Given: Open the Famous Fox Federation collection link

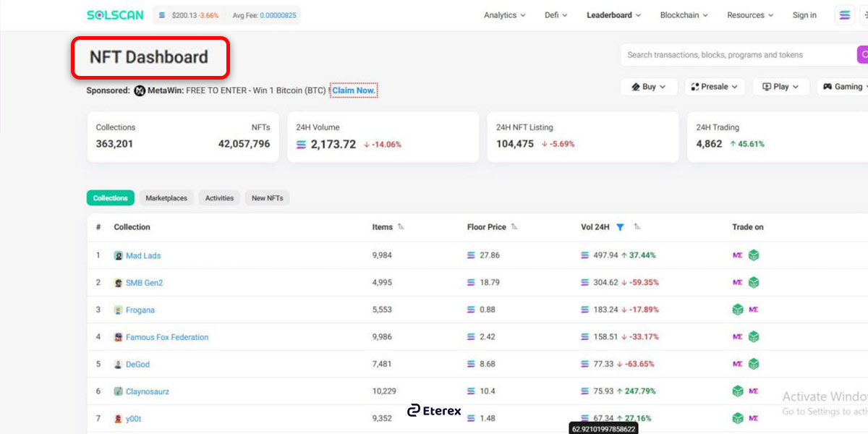Looking at the screenshot, I should click(x=167, y=337).
